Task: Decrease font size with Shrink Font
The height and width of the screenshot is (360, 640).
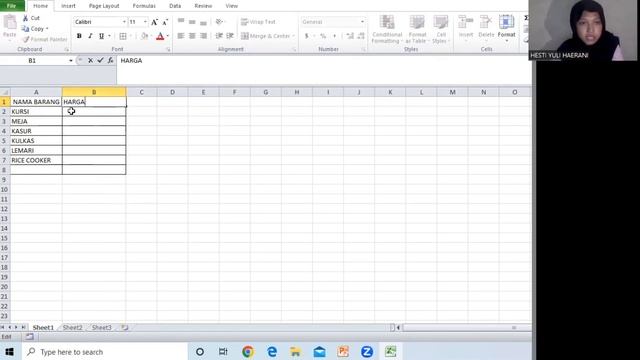Action: point(165,22)
